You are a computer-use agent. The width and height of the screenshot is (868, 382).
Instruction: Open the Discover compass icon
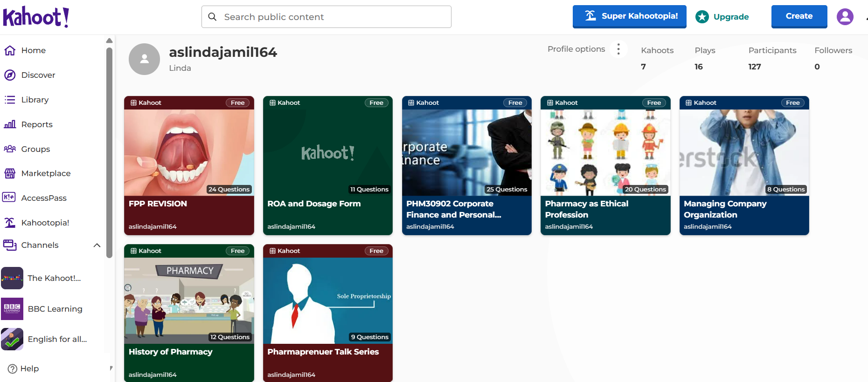(x=10, y=75)
